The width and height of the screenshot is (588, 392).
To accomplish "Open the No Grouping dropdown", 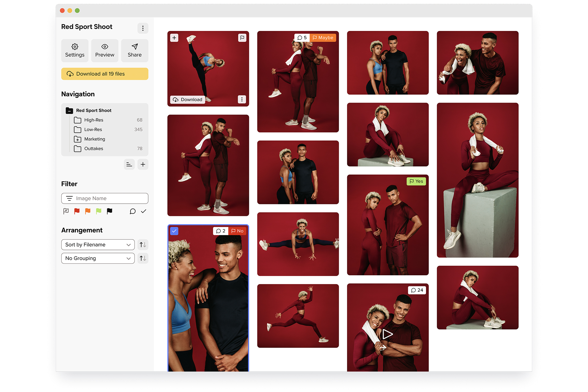I will [98, 258].
